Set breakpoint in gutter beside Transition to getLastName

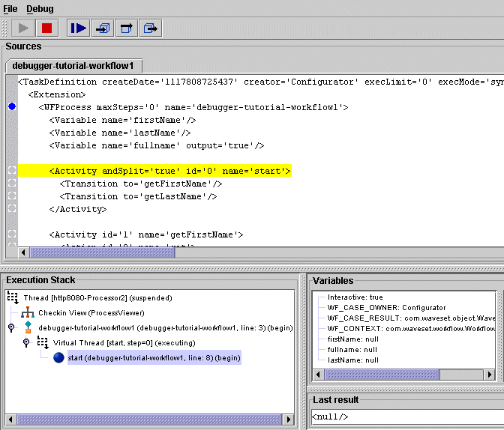pos(12,196)
